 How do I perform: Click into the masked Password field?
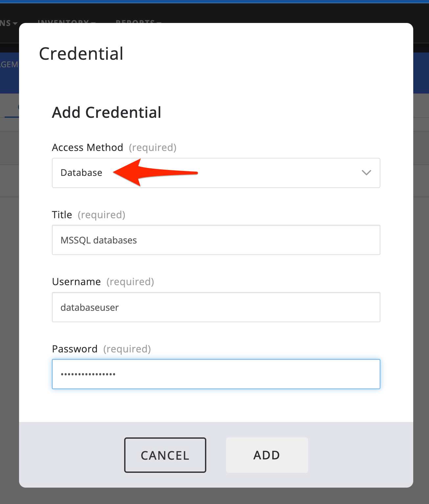point(216,374)
